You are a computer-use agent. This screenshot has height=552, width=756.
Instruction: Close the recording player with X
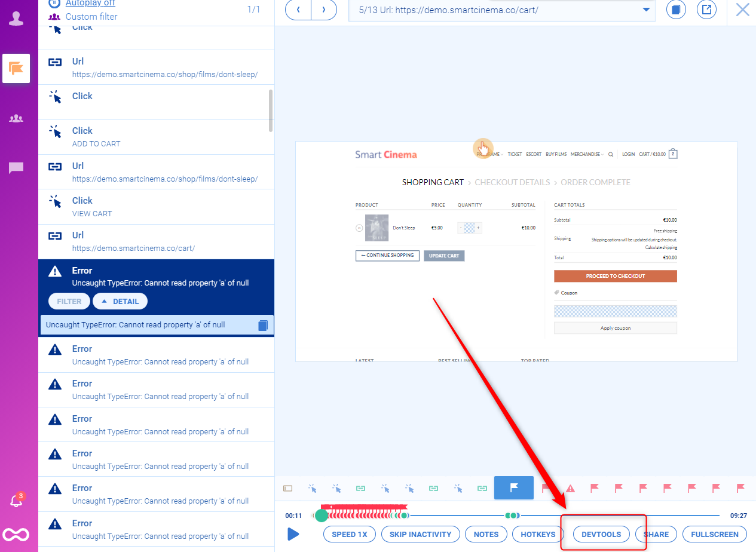pos(742,10)
